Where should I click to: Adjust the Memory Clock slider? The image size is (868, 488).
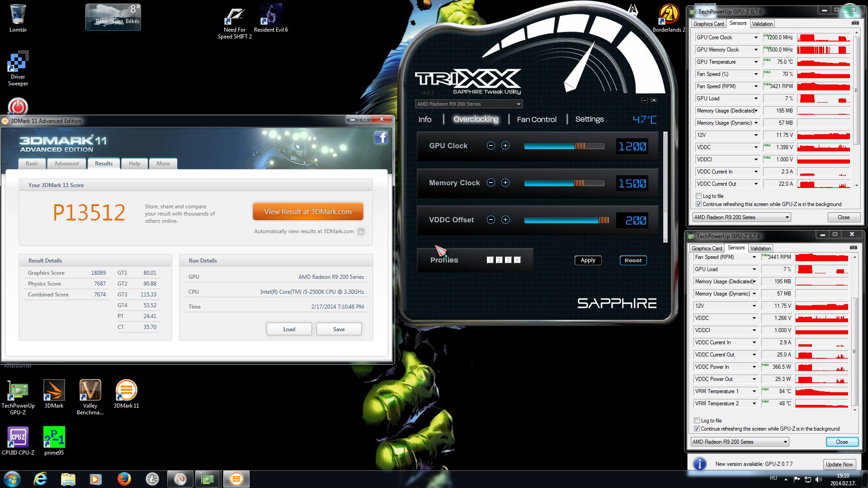coord(564,183)
